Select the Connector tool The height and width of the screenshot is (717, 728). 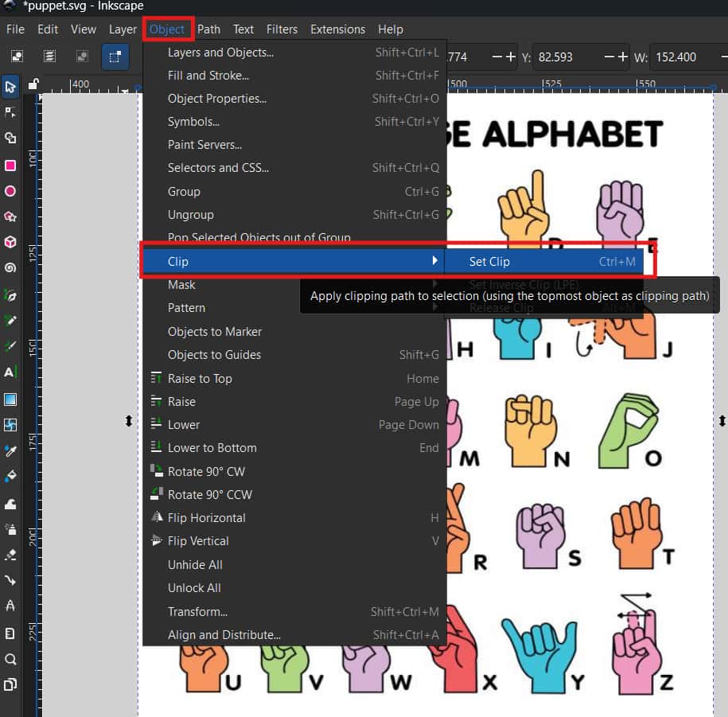click(10, 580)
